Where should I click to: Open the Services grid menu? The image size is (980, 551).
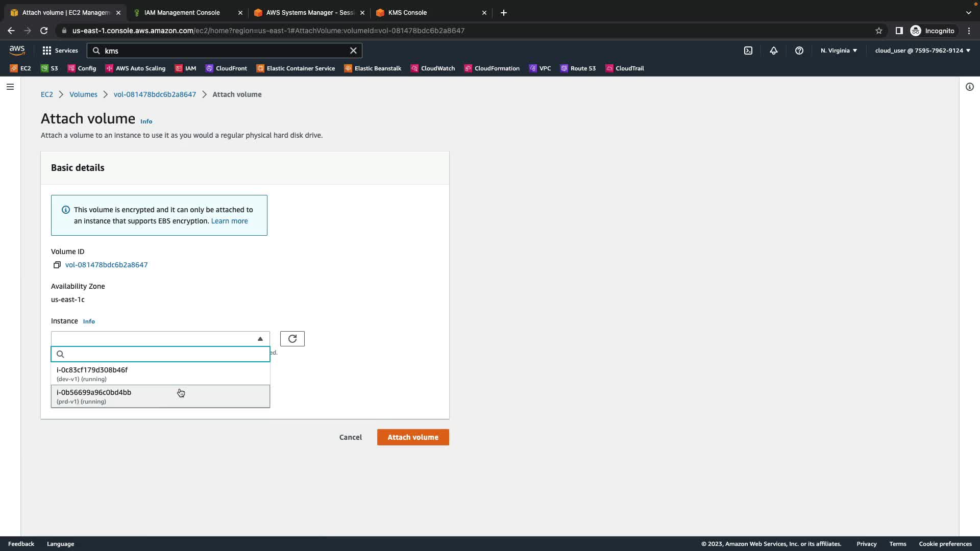click(x=60, y=51)
